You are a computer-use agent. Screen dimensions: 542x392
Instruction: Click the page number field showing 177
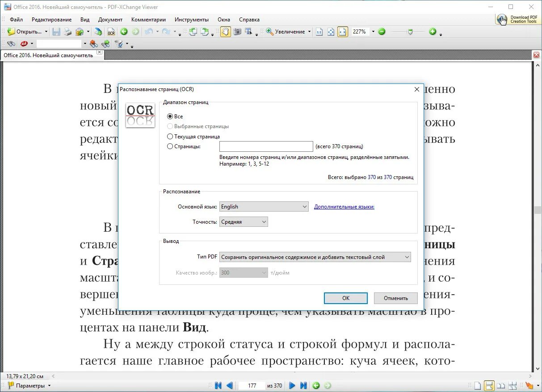[252, 385]
